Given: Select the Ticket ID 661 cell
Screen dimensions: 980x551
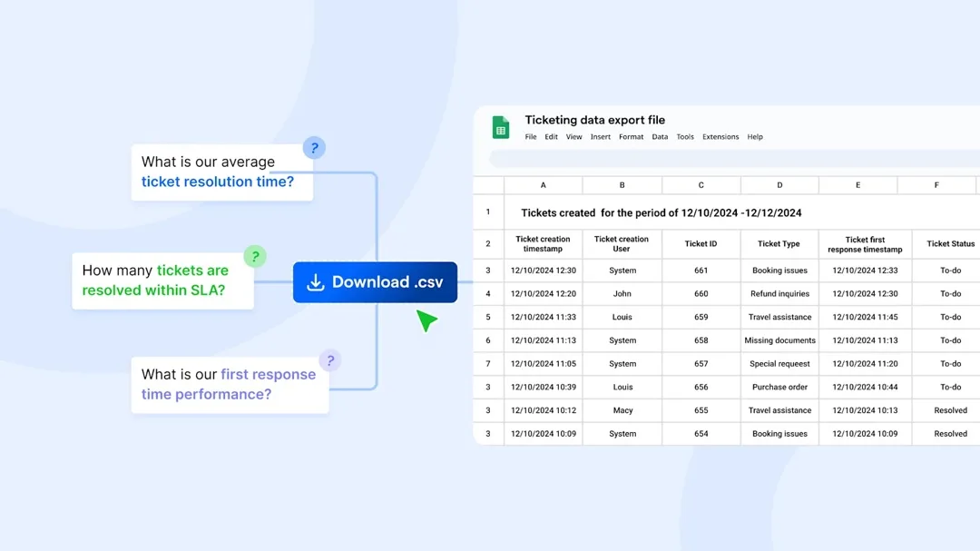Looking at the screenshot, I should 701,271.
